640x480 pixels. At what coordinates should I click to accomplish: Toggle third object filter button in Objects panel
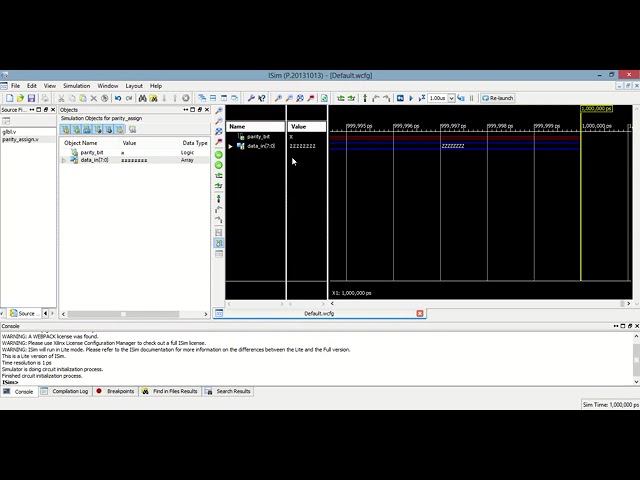(87, 130)
